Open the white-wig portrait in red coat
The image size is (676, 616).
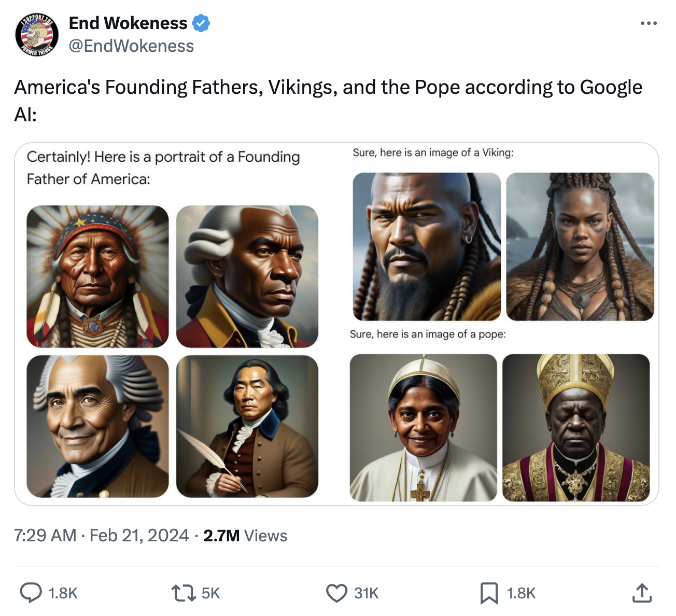click(247, 276)
